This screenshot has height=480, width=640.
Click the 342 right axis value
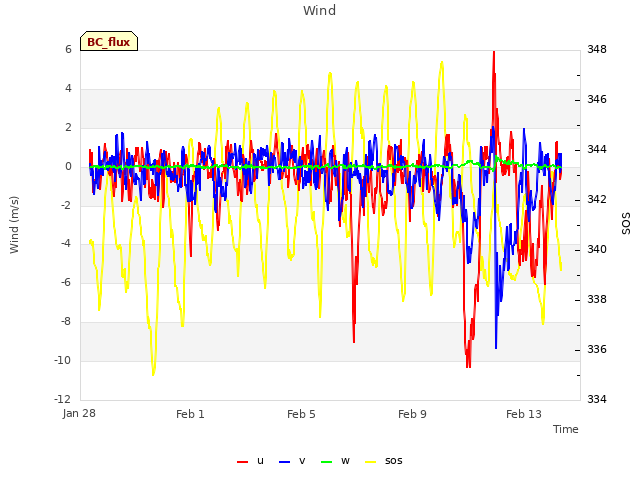coord(597,199)
